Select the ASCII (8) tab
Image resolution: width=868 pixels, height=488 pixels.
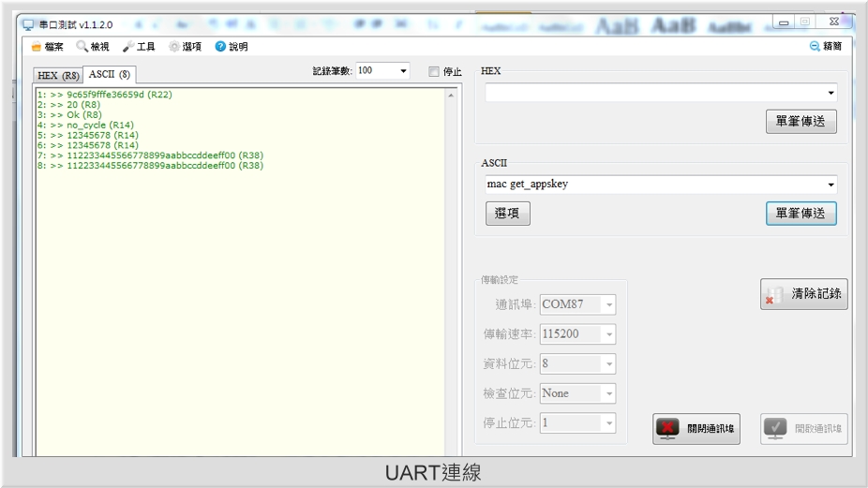[110, 75]
